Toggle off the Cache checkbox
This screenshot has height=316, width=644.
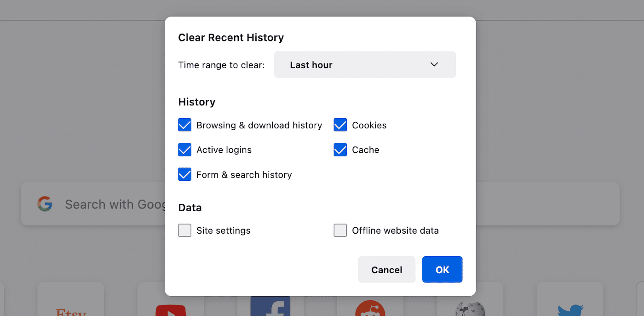click(340, 149)
